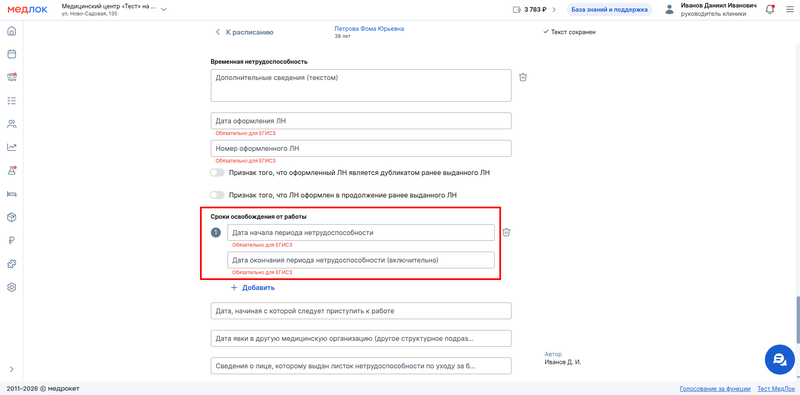Open the hospital bed icon in the sidebar
The height and width of the screenshot is (395, 800).
[12, 194]
